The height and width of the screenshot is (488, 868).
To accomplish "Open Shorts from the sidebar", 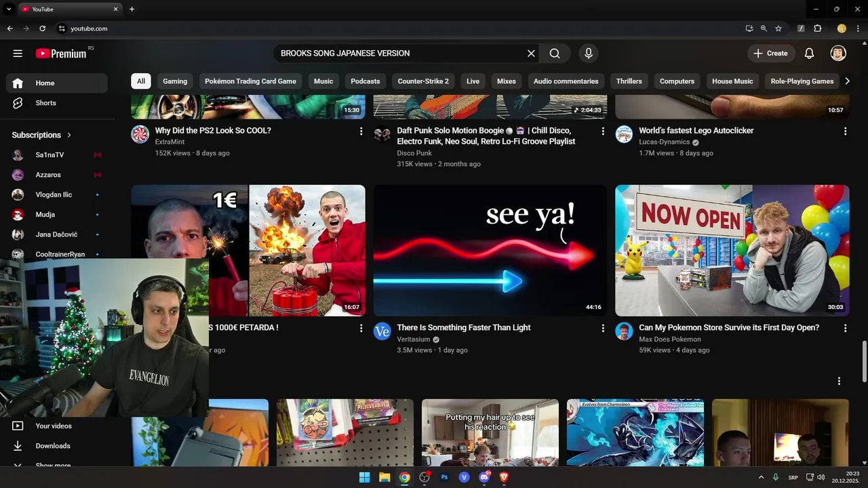I will 56,103.
